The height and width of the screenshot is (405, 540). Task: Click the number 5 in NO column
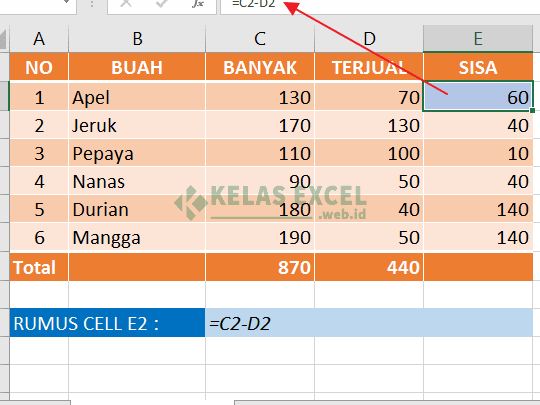[x=39, y=209]
